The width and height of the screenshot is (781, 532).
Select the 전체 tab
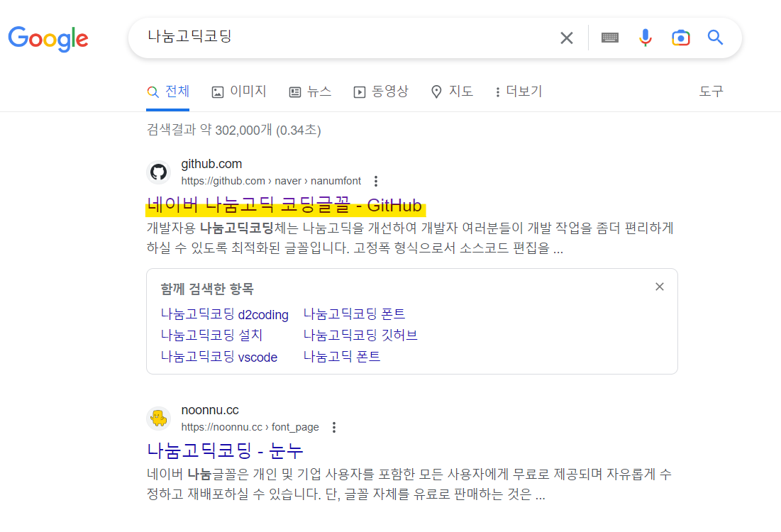click(168, 92)
